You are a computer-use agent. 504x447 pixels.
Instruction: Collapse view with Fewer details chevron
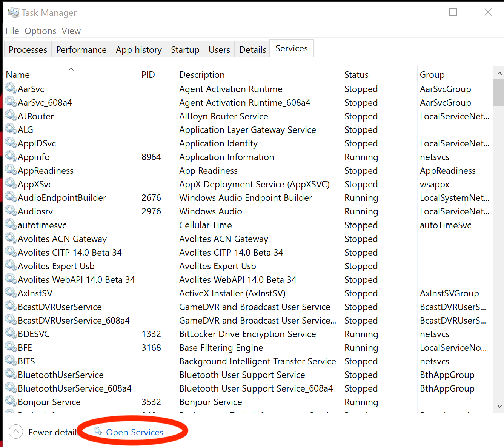coord(15,432)
